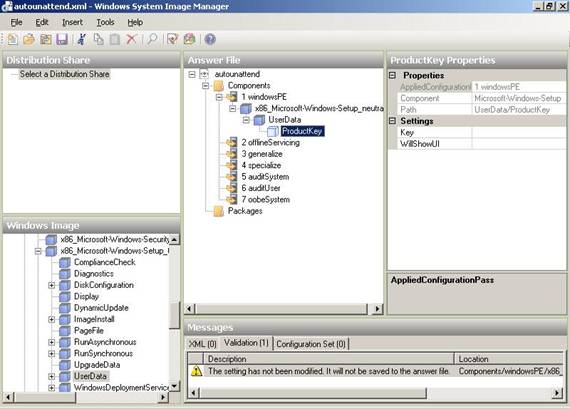Open the Edit menu
The width and height of the screenshot is (570, 409).
pyautogui.click(x=42, y=23)
